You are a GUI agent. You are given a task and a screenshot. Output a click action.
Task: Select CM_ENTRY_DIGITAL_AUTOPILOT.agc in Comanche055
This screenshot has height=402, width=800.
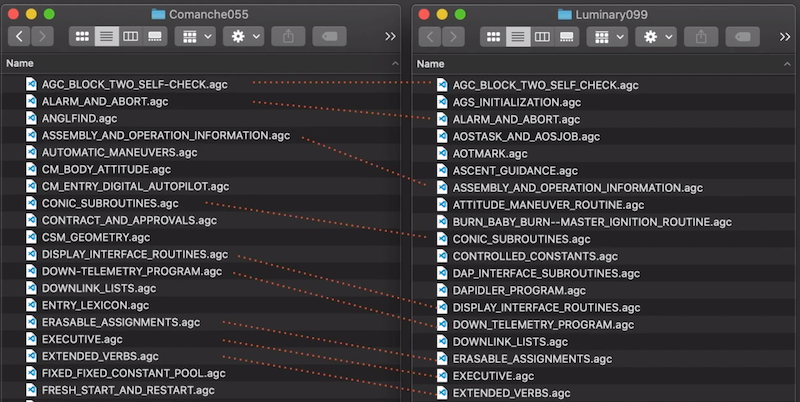pyautogui.click(x=135, y=186)
